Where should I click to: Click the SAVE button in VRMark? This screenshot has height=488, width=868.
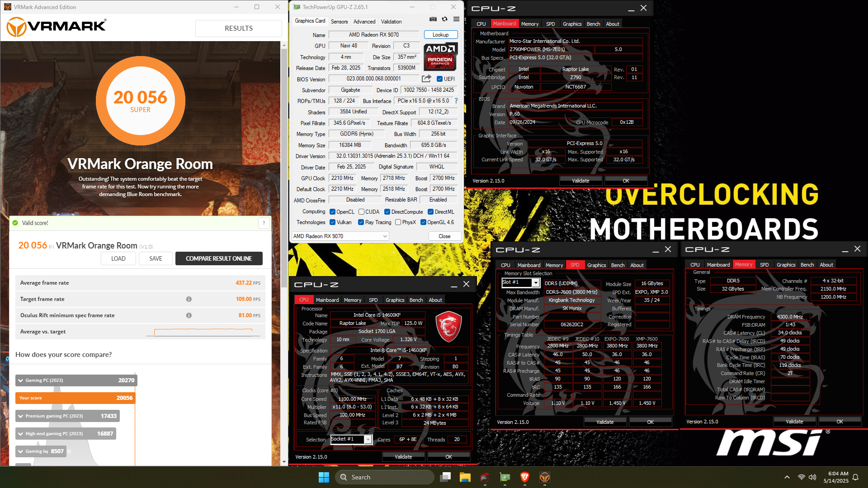tap(156, 258)
